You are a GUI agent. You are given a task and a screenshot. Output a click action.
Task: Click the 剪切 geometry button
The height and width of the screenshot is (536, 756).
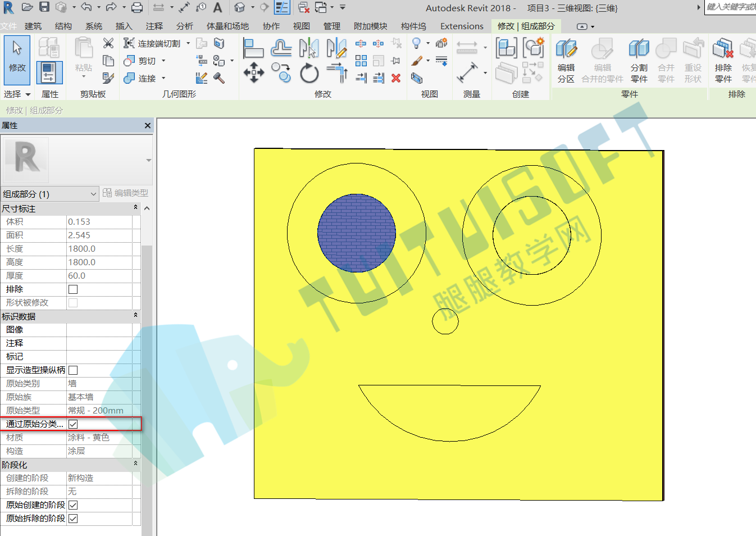pyautogui.click(x=140, y=61)
